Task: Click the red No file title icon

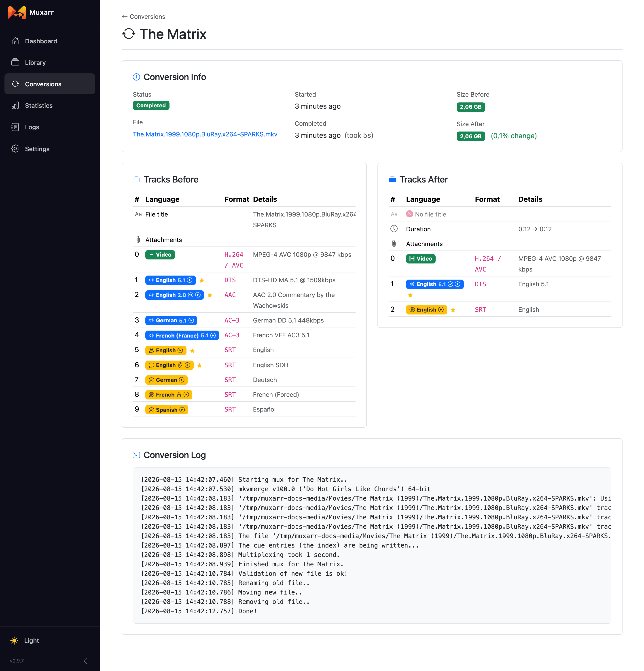Action: click(410, 214)
